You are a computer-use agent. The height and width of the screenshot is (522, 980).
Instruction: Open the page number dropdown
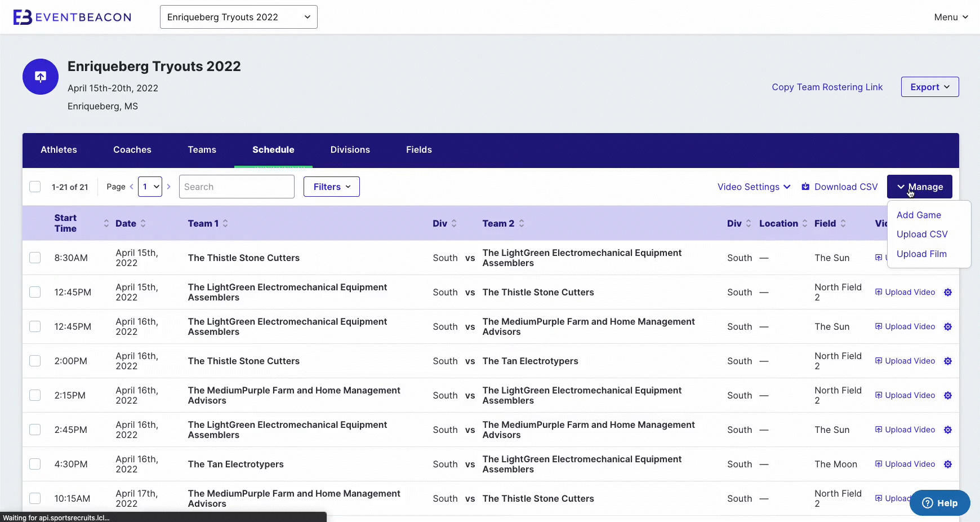point(150,187)
